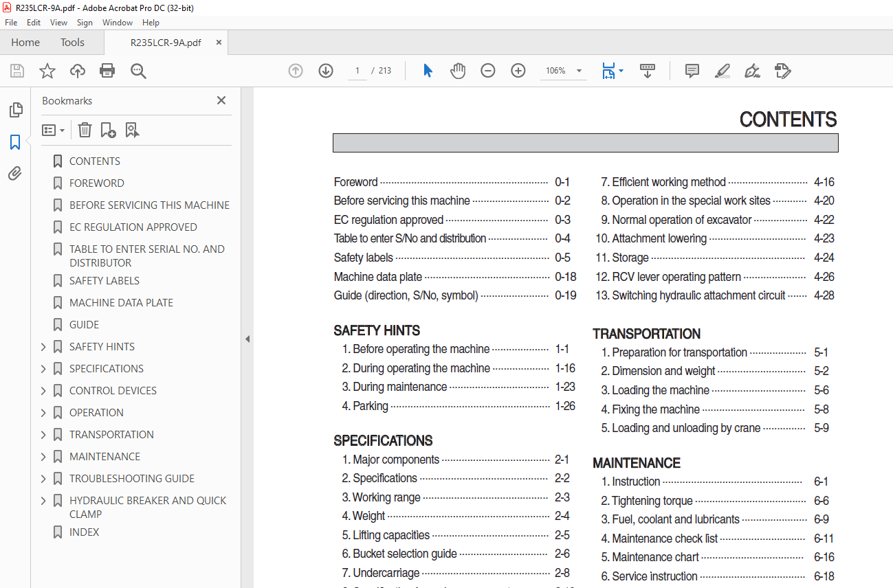893x588 pixels.
Task: Expand HYDRAULIC BREAKER AND QUICK CLAMP bookmark
Action: (43, 501)
